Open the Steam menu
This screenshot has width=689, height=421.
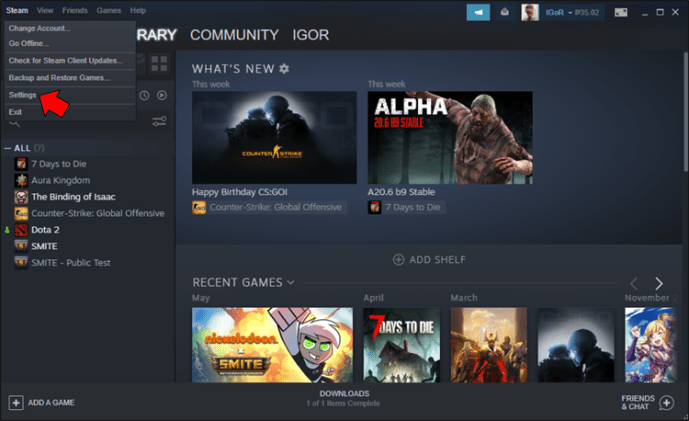(x=17, y=10)
